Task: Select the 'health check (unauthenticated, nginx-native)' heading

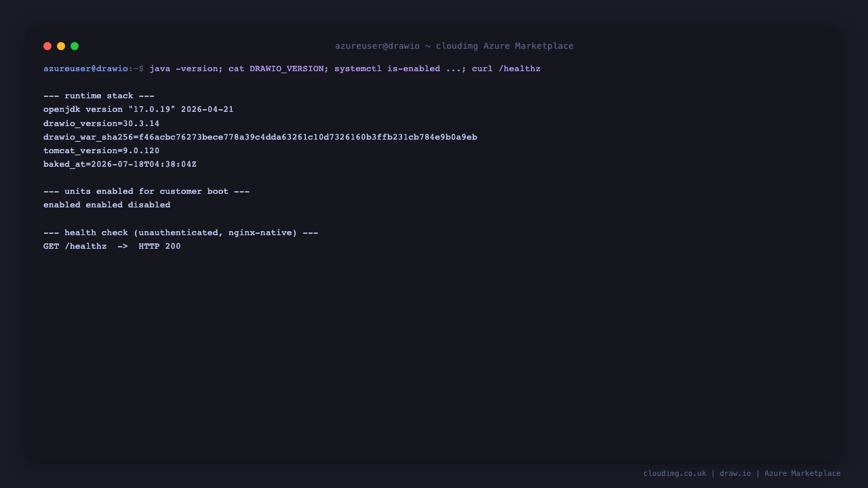Action: (181, 232)
